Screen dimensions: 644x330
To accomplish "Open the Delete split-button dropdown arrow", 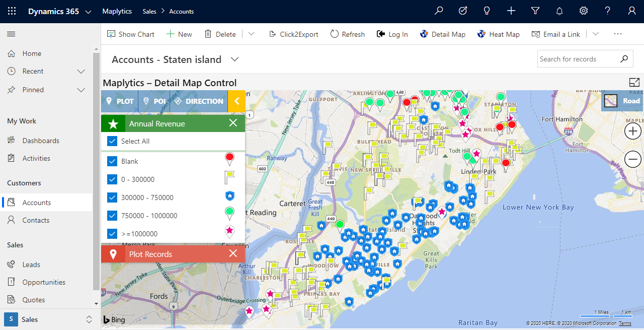I will pos(251,34).
